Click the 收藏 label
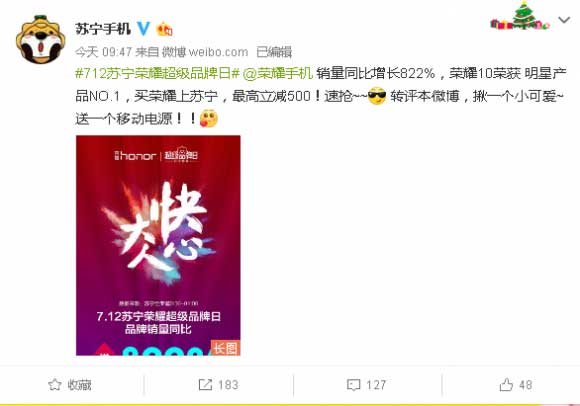This screenshot has width=580, height=406. (79, 385)
